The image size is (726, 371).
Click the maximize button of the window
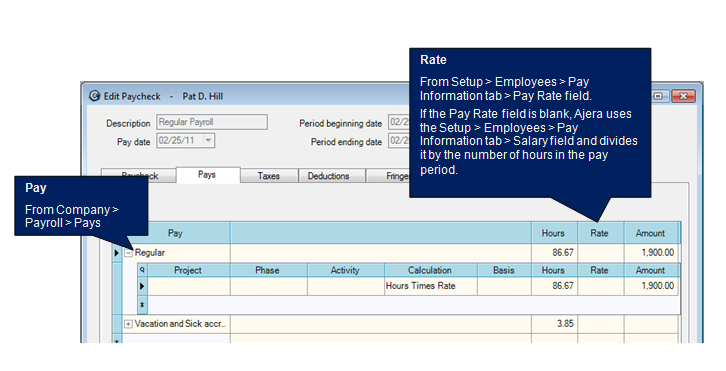pos(658,96)
